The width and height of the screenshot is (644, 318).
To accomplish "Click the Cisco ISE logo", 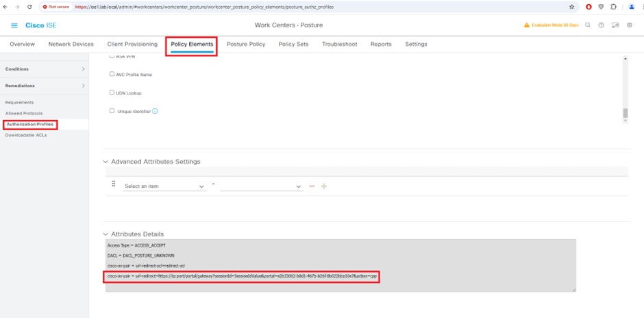I will click(x=40, y=25).
